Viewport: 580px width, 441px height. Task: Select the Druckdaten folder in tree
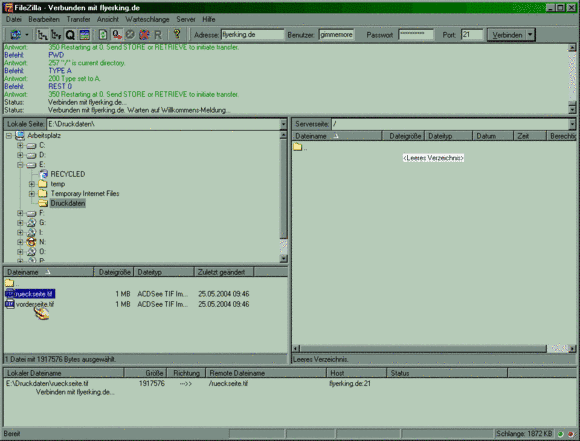68,203
